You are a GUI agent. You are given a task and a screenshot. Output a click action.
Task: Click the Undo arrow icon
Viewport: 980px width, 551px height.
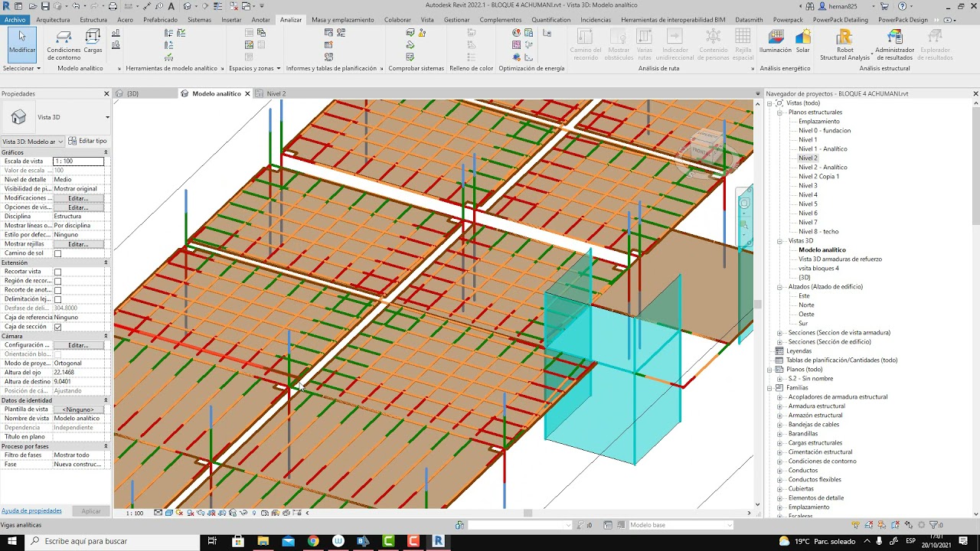[75, 6]
